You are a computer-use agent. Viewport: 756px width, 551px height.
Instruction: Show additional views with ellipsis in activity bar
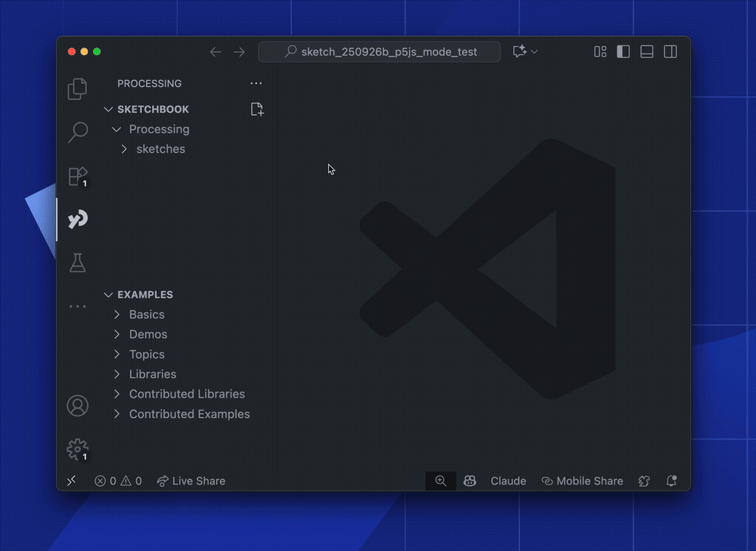pyautogui.click(x=77, y=306)
